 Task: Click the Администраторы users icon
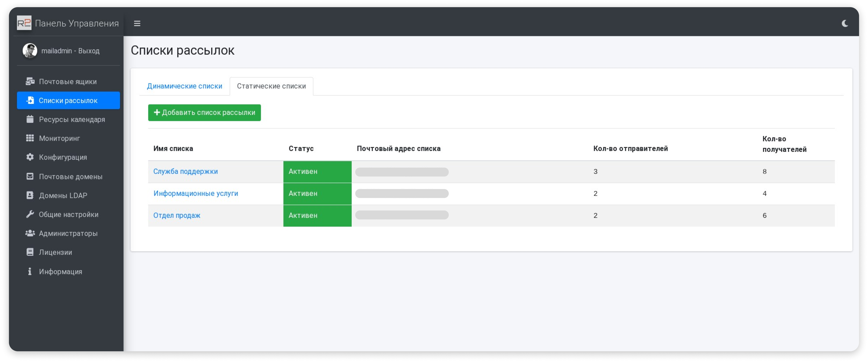30,233
